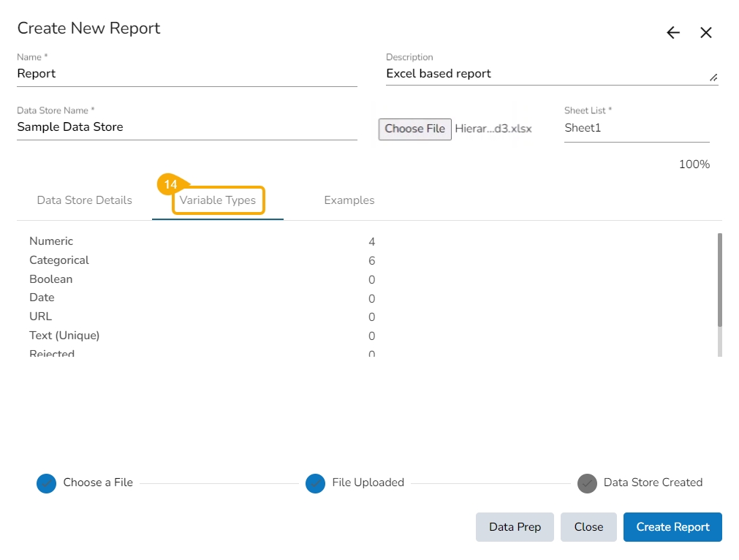Open the Examples tab

pos(349,200)
